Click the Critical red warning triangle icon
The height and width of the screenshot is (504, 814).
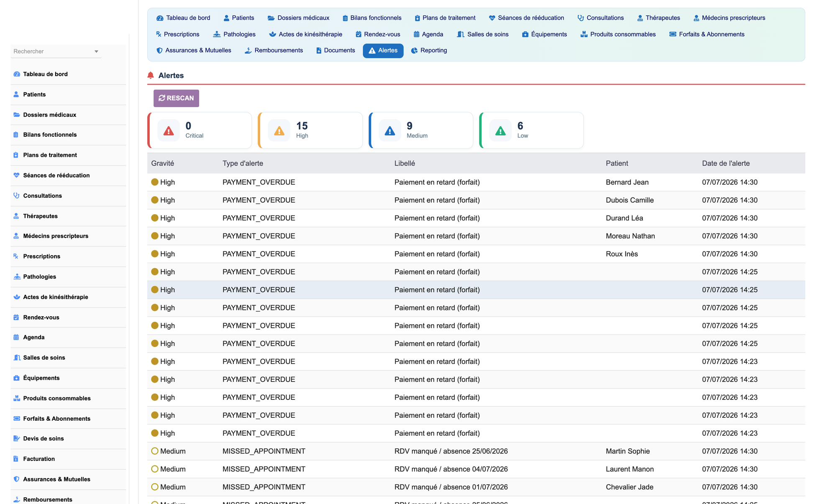[x=169, y=131]
